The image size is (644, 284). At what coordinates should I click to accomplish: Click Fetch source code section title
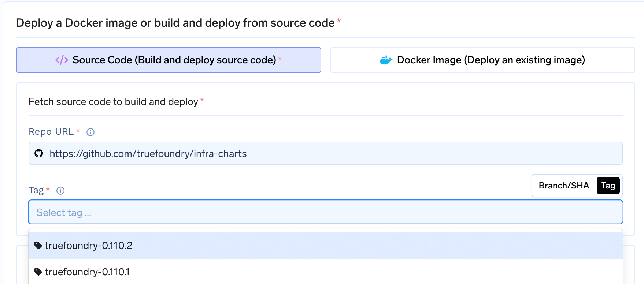click(113, 102)
